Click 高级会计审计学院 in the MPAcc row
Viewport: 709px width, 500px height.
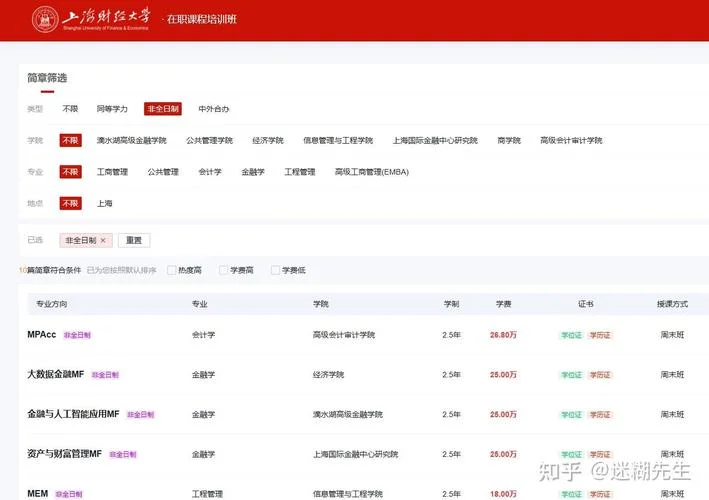[x=344, y=335]
